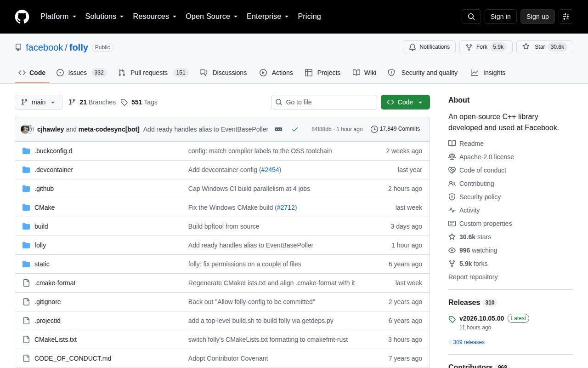Open the .devcontainer folder icon
Image resolution: width=588 pixels, height=368 pixels.
pos(26,170)
